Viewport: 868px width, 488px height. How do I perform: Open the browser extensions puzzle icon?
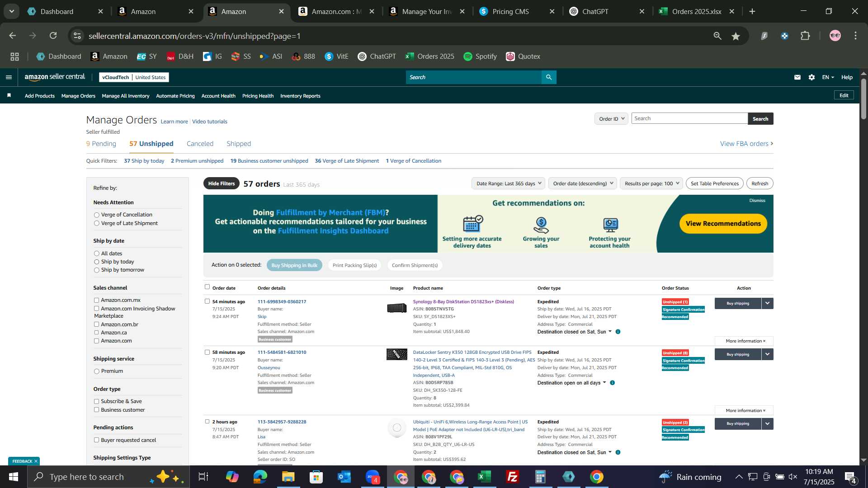pyautogui.click(x=805, y=36)
